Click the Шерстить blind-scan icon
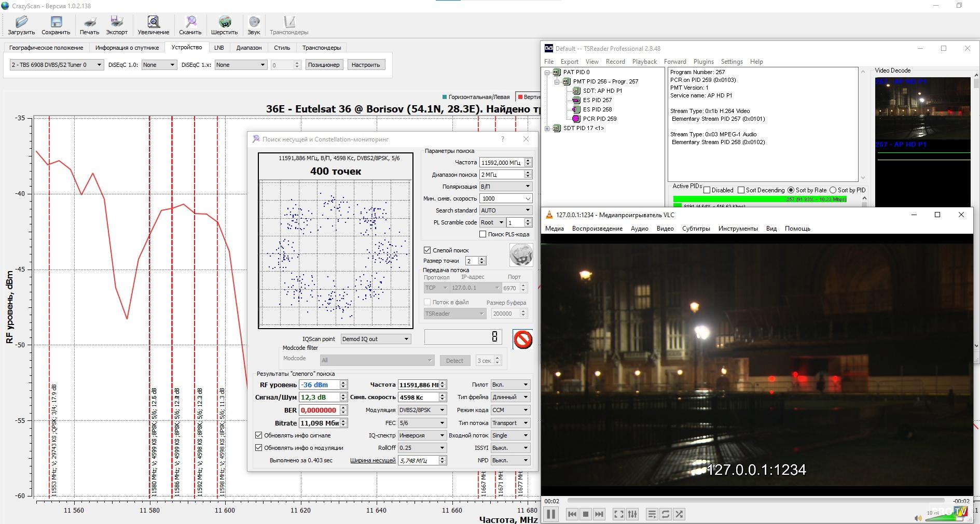 point(225,22)
